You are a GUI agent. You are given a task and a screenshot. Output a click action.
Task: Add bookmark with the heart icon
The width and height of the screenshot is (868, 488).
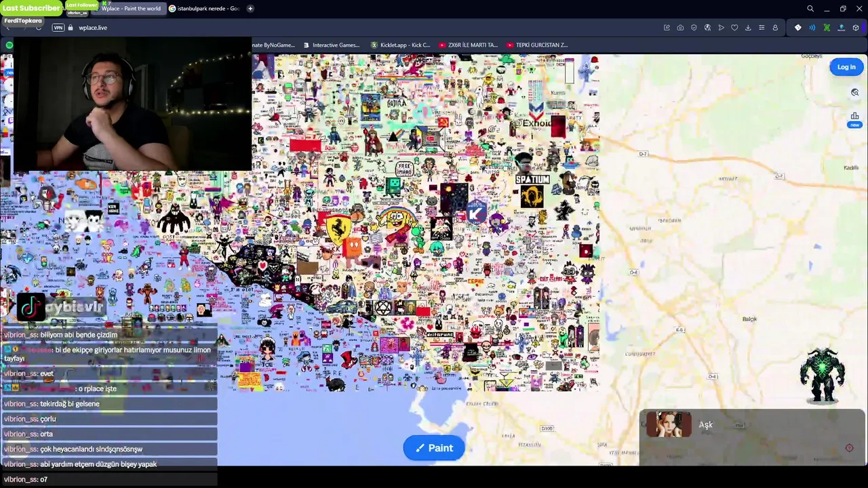(734, 28)
